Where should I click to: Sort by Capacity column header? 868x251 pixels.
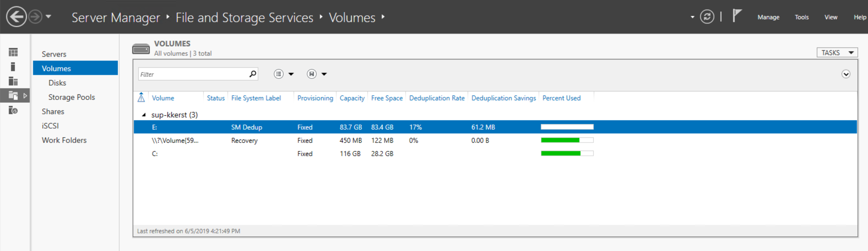click(x=352, y=98)
